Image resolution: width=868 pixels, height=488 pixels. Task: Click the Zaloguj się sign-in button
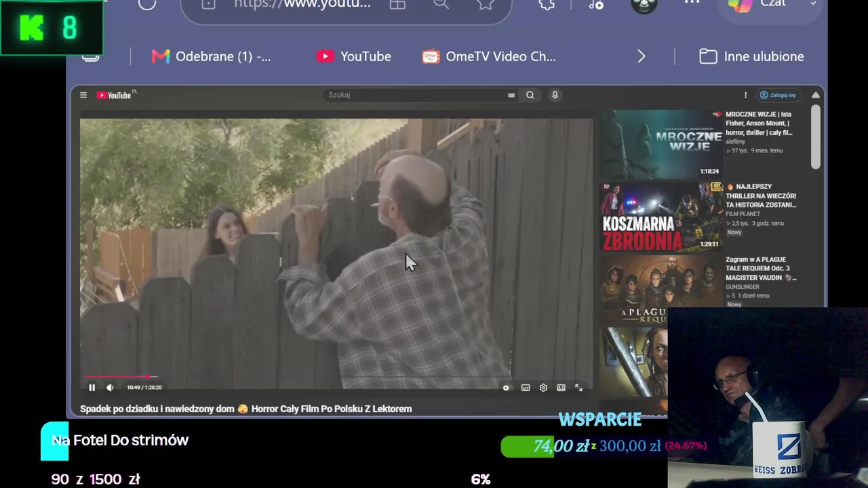tap(777, 96)
